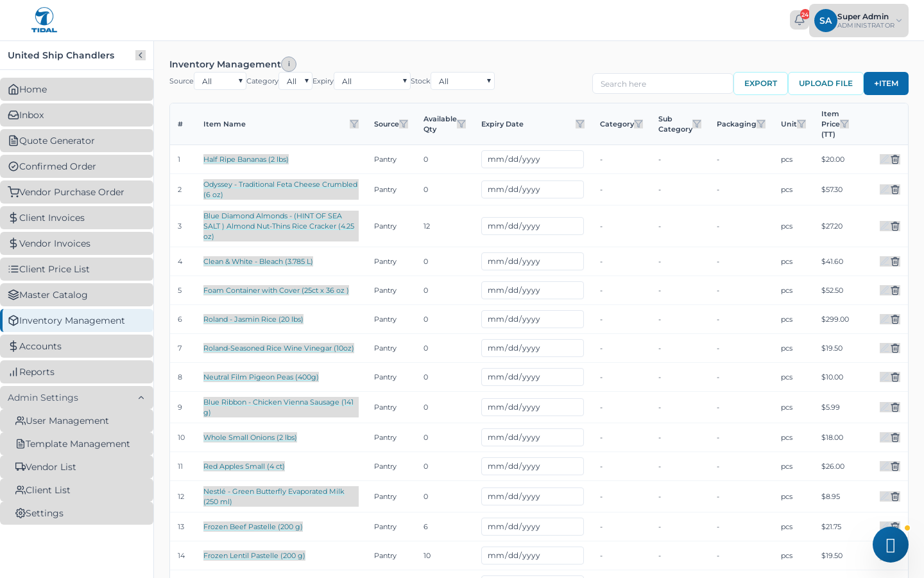The width and height of the screenshot is (924, 578).
Task: Open the Frozen Beef Pastelle item link
Action: pyautogui.click(x=253, y=527)
